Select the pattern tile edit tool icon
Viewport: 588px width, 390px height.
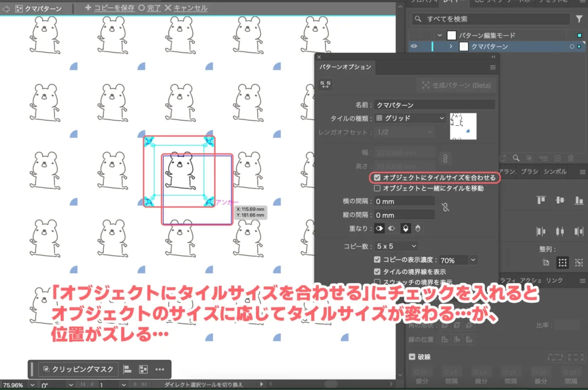pyautogui.click(x=326, y=84)
